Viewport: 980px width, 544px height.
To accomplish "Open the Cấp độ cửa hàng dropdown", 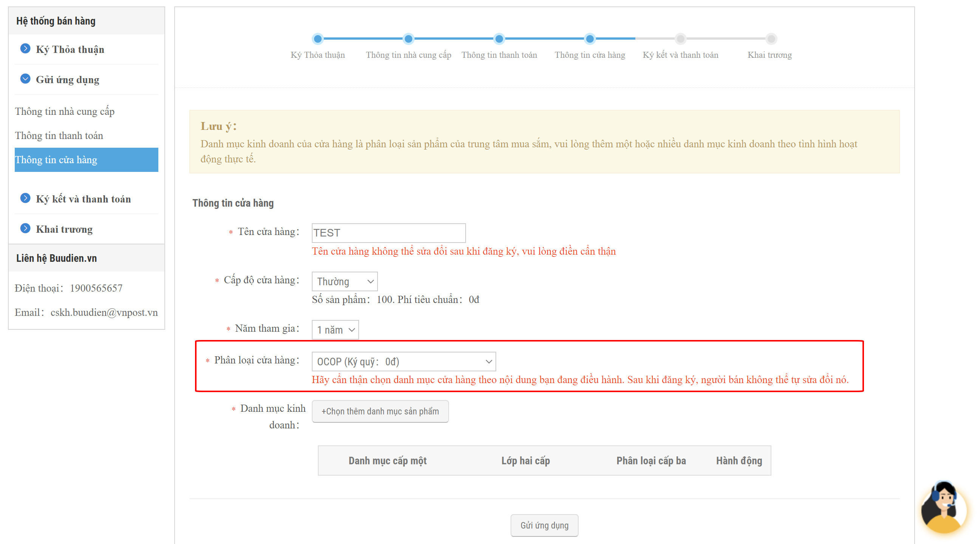I will 344,282.
